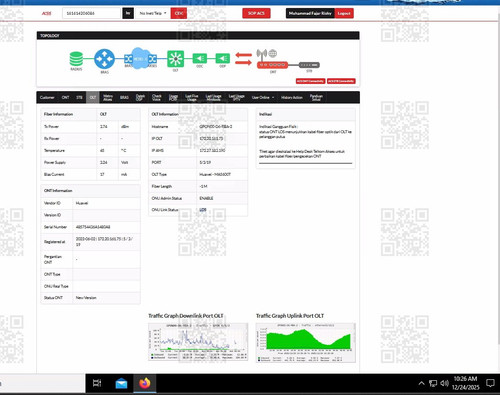The width and height of the screenshot is (500, 395).
Task: Open Traffic Graph Downlink Port OLT thumbnail
Action: tap(198, 342)
